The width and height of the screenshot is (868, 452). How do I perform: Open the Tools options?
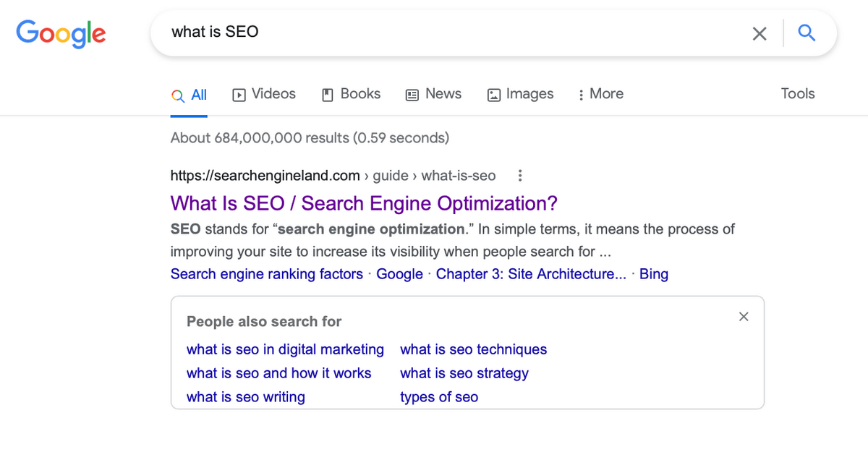coord(798,94)
